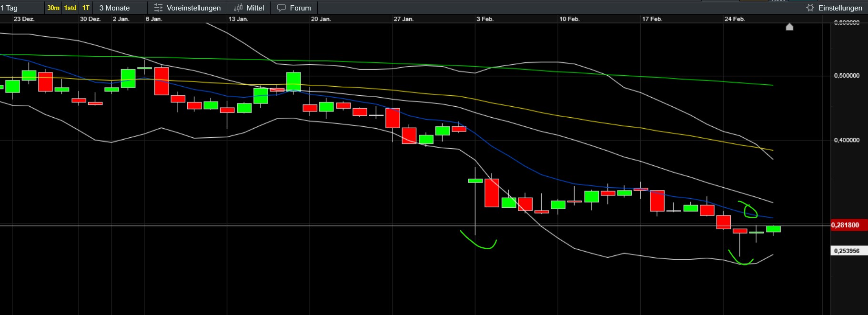Click the 2 Jan. date label
The width and height of the screenshot is (868, 315).
click(121, 19)
